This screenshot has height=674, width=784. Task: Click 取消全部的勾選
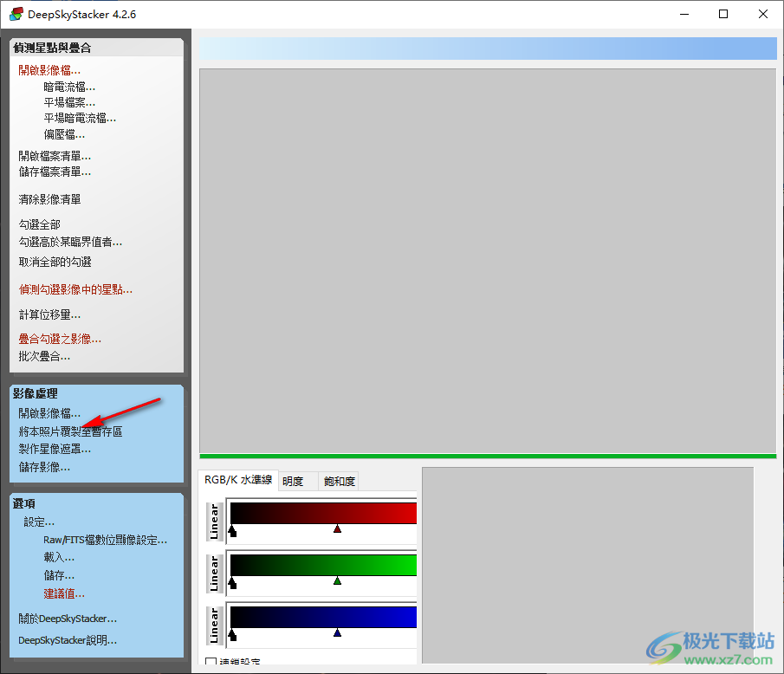(55, 262)
